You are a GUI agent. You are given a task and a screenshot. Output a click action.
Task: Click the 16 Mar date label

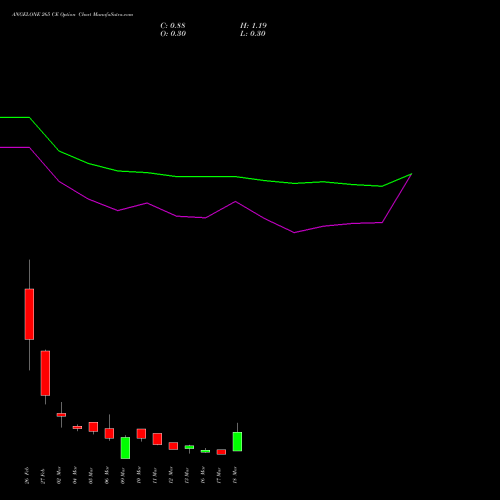tap(203, 475)
